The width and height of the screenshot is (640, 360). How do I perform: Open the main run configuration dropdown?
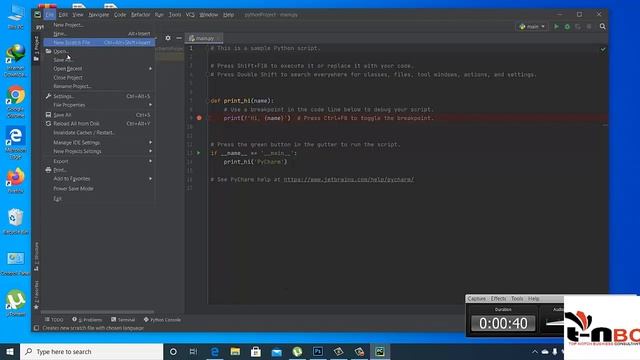(532, 27)
